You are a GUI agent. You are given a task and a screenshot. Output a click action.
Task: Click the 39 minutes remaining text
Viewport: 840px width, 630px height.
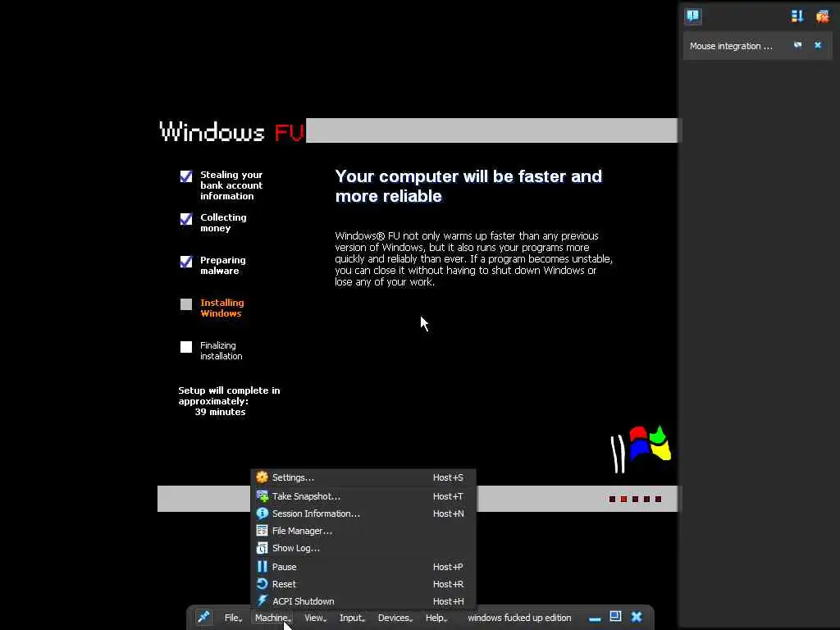point(220,412)
